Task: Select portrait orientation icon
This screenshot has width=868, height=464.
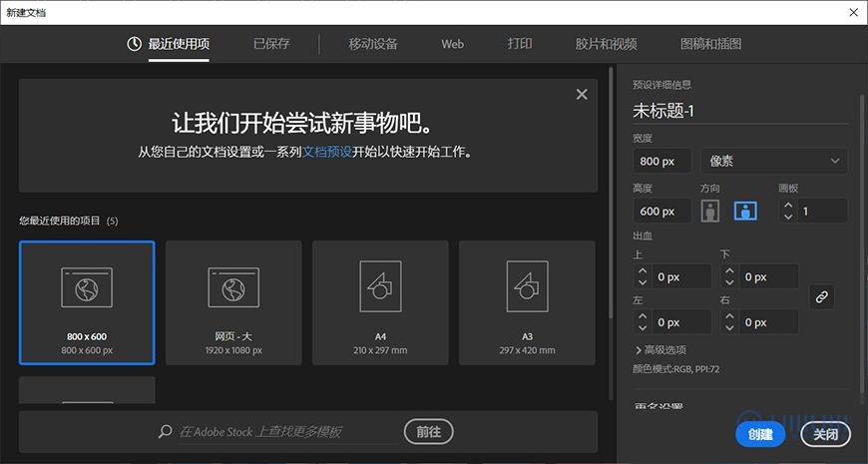Action: (x=710, y=211)
